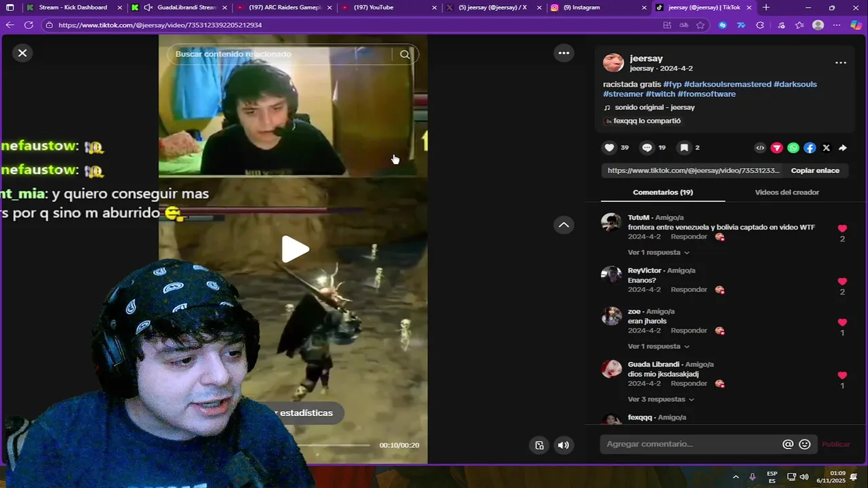The width and height of the screenshot is (868, 488).
Task: Switch to the Instagram tab
Action: tap(599, 7)
